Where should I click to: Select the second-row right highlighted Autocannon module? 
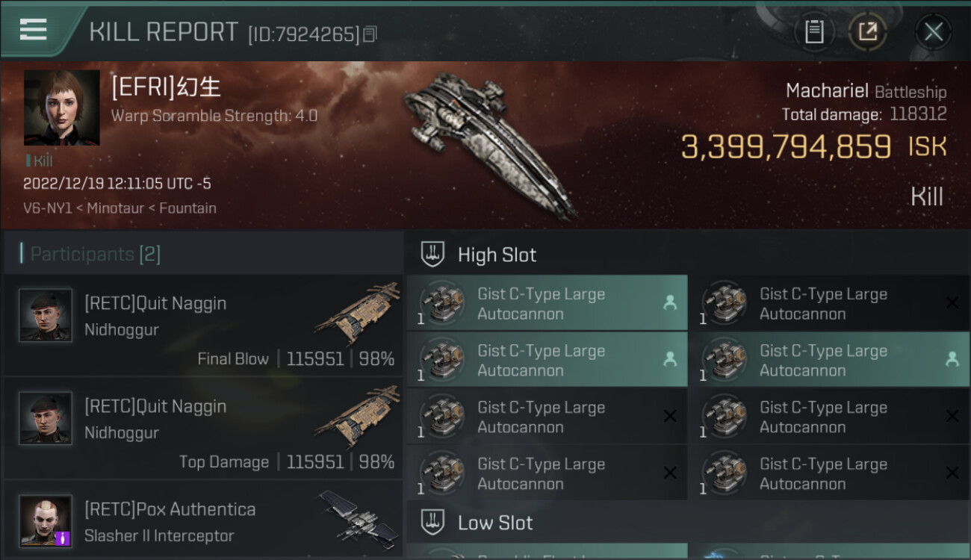tap(829, 360)
